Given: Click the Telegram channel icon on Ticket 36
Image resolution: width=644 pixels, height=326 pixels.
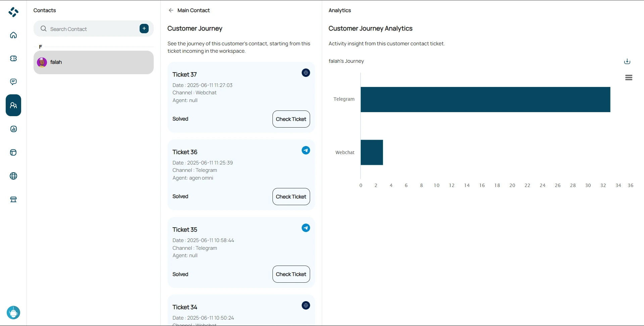Looking at the screenshot, I should pyautogui.click(x=306, y=150).
